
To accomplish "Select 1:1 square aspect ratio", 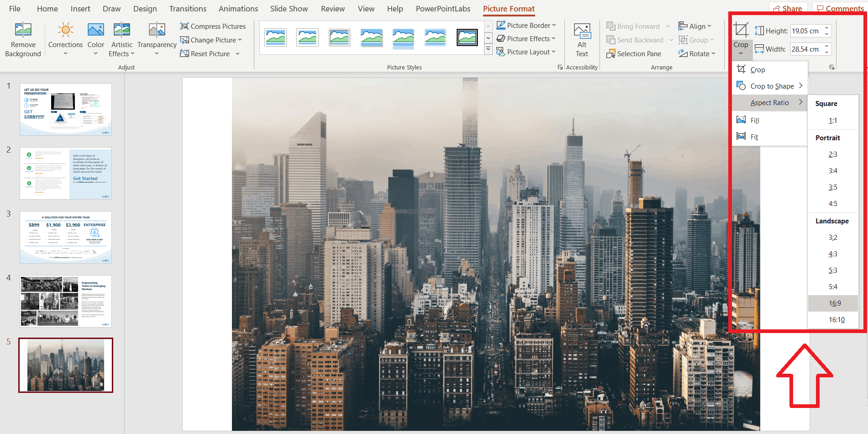I will pyautogui.click(x=833, y=121).
